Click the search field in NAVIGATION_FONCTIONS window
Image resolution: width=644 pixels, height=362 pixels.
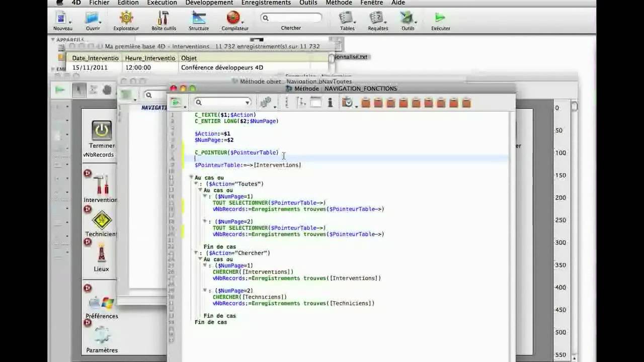click(222, 103)
